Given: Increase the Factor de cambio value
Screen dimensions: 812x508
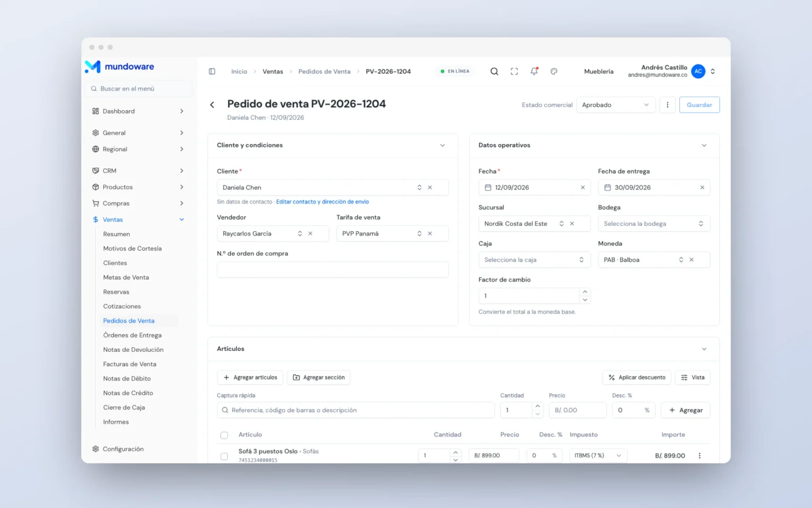Looking at the screenshot, I should point(585,292).
